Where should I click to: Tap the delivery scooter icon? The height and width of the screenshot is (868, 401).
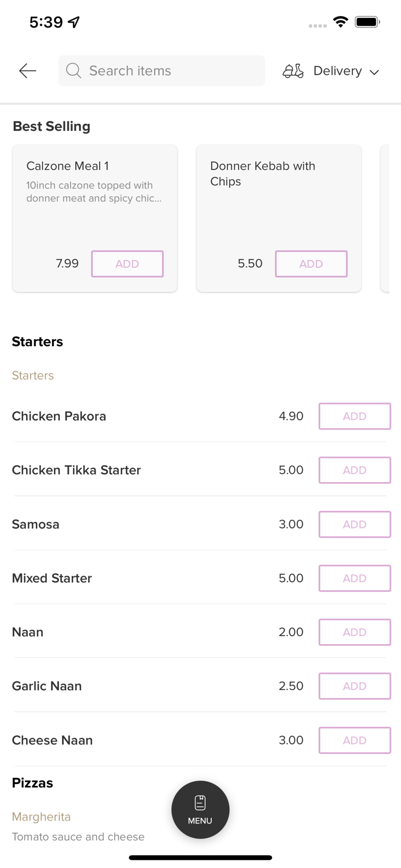coord(293,71)
